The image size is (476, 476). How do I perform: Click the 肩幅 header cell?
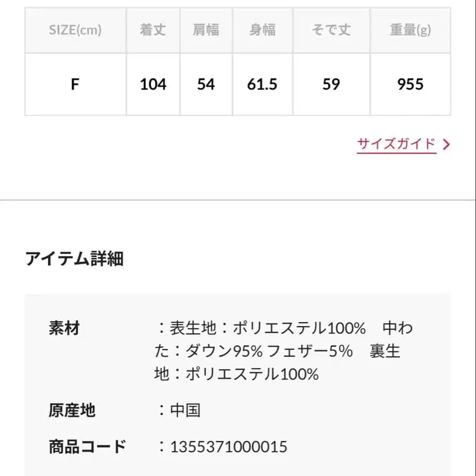click(206, 30)
